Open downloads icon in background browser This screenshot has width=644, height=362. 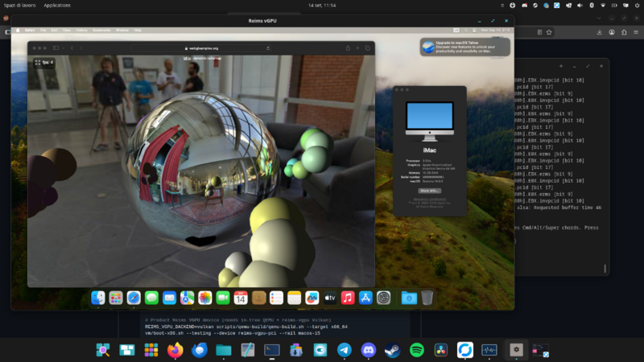(600, 32)
